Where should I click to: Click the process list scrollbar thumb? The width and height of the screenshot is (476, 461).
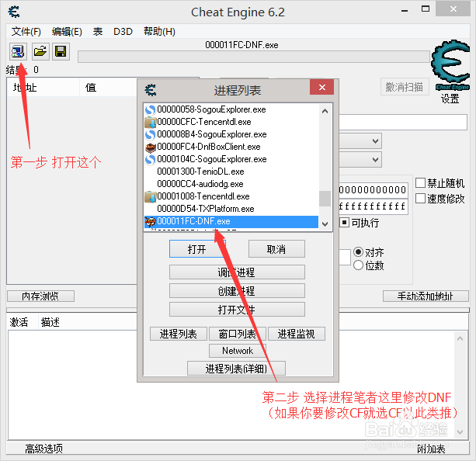[x=325, y=199]
